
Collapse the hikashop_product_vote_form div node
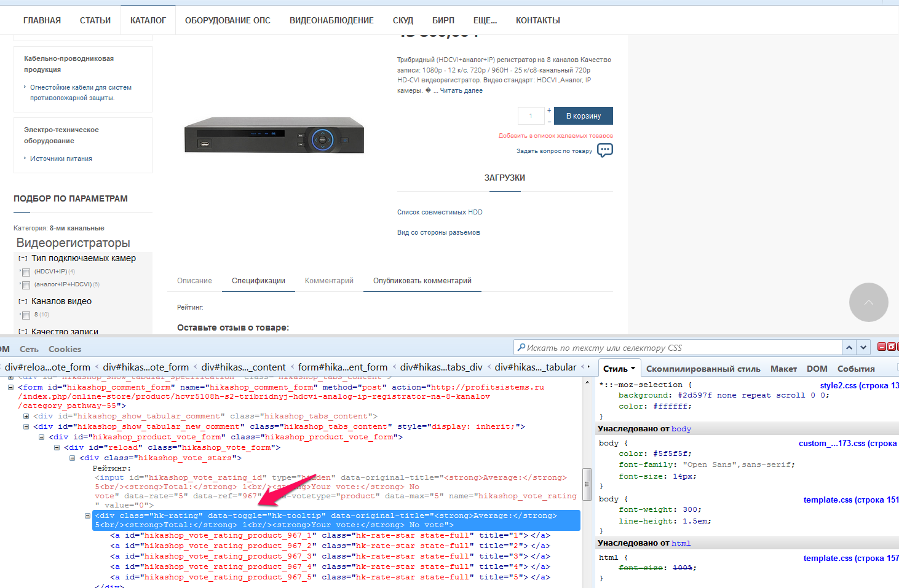click(x=41, y=437)
